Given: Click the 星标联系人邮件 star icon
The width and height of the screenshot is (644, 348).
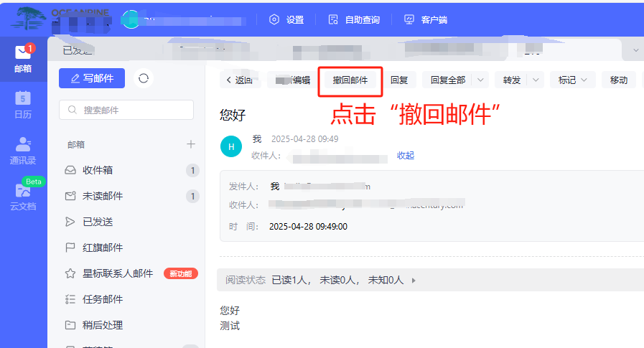Looking at the screenshot, I should 70,273.
